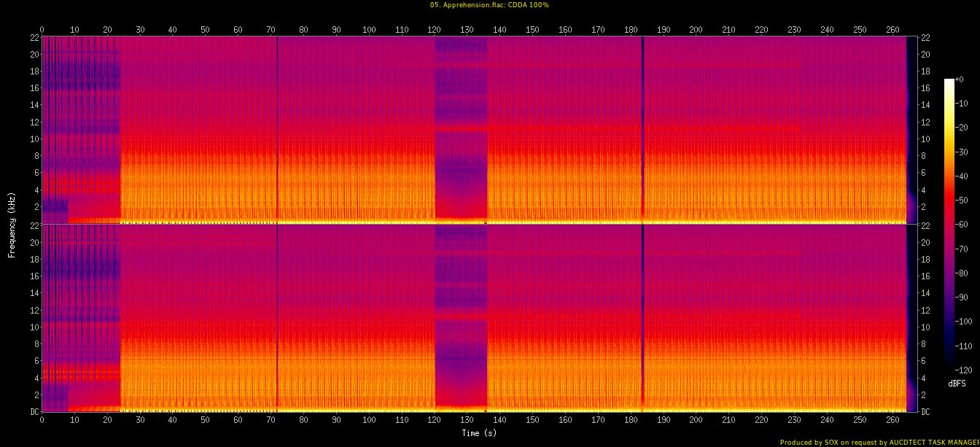
Task: Click the '22' kHz label at the top-right frequency axis
Action: pyautogui.click(x=925, y=38)
